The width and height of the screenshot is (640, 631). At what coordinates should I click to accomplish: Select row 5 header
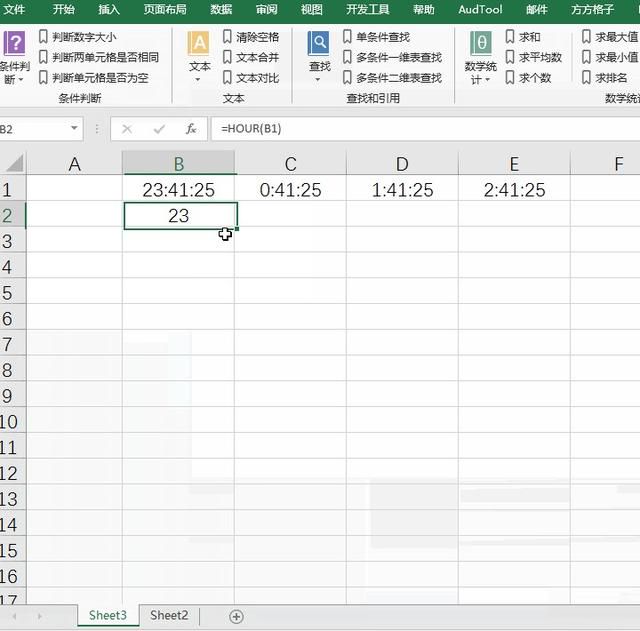click(13, 293)
